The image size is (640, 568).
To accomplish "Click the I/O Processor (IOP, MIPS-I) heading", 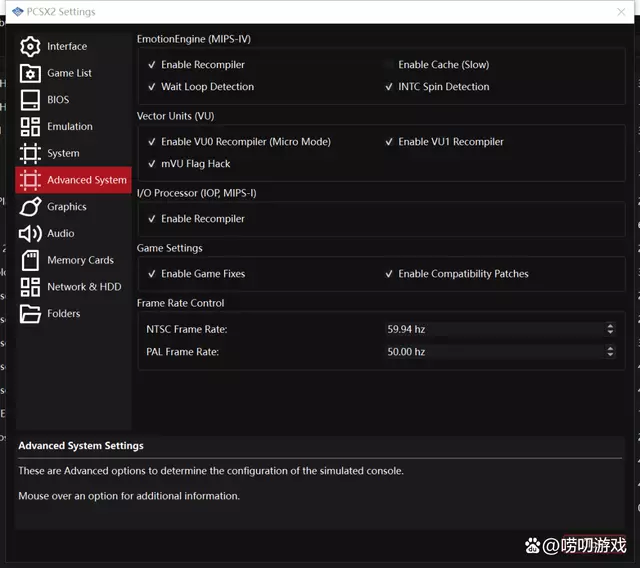I will click(197, 193).
